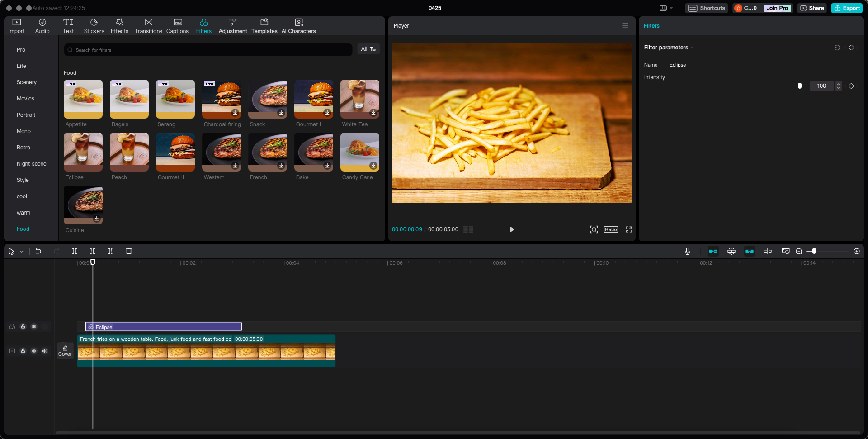Open the Import media panel
The height and width of the screenshot is (439, 868).
click(x=17, y=26)
